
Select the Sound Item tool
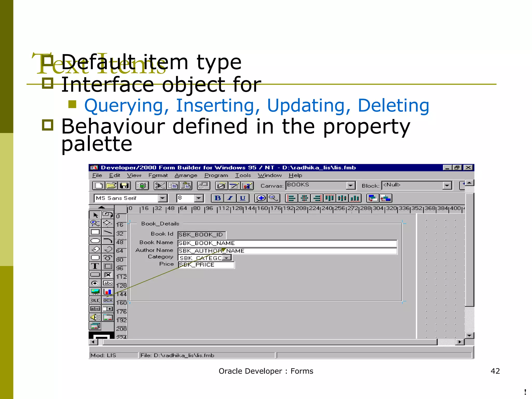pos(95,317)
